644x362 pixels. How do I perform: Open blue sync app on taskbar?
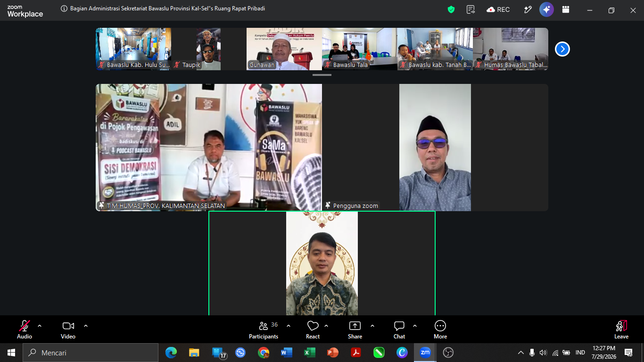(240, 353)
